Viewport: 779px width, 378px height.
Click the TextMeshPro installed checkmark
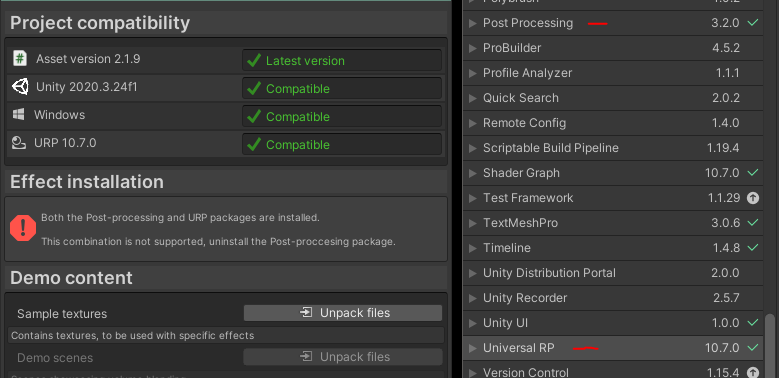coord(753,223)
